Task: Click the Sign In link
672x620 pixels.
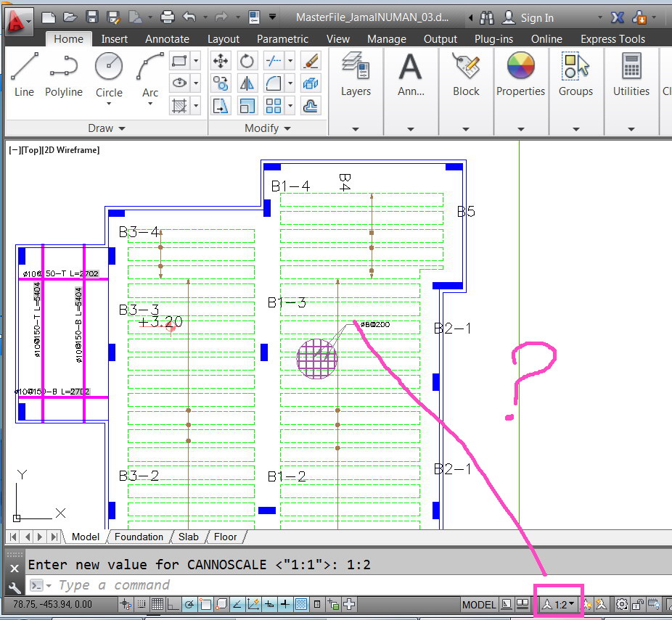Action: tap(535, 16)
